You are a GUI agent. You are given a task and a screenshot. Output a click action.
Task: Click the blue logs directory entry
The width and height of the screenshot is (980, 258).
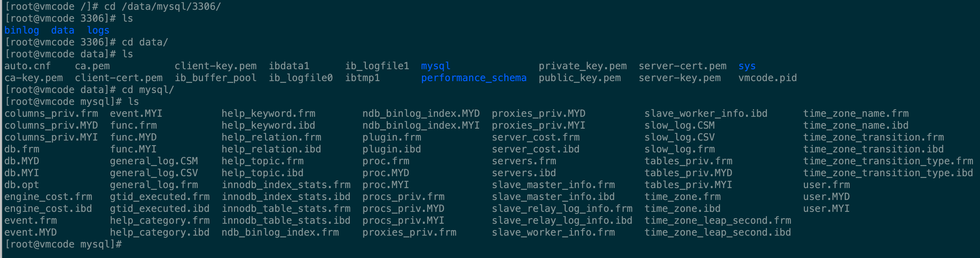(x=98, y=30)
